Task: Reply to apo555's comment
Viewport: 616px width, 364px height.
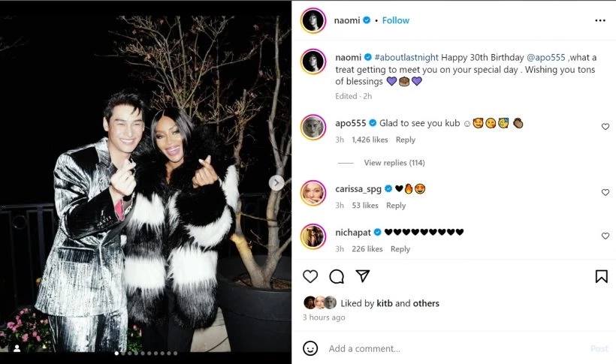Action: click(406, 140)
